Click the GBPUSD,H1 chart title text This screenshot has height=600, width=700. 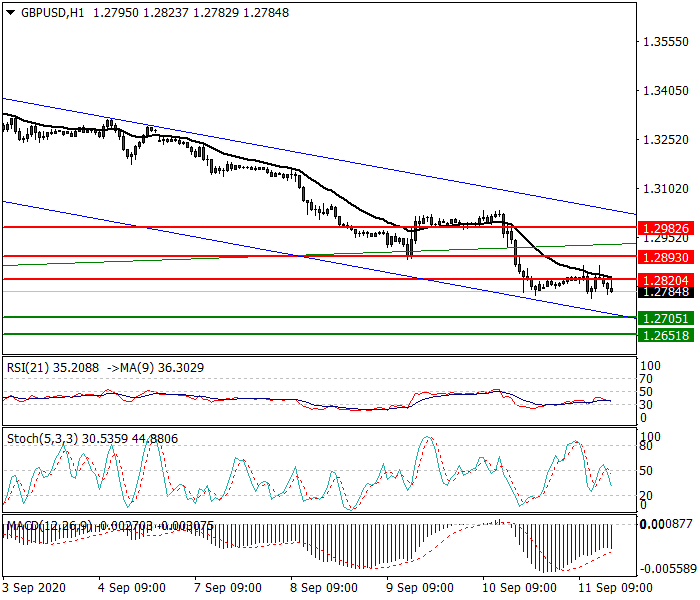pyautogui.click(x=52, y=13)
